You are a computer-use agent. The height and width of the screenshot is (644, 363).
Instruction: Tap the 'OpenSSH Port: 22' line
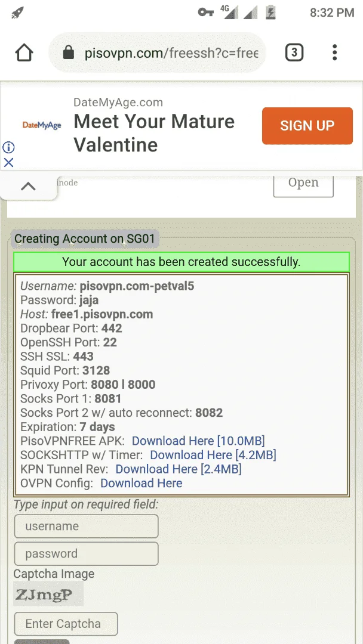click(x=69, y=342)
